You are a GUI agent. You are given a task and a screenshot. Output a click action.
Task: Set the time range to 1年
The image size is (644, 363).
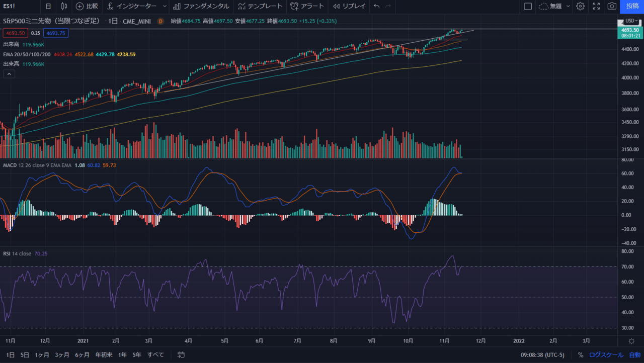[122, 354]
